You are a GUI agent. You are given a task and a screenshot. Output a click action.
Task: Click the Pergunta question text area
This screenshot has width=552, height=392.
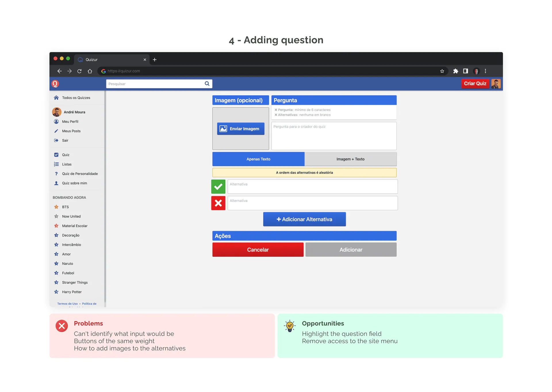(x=334, y=136)
